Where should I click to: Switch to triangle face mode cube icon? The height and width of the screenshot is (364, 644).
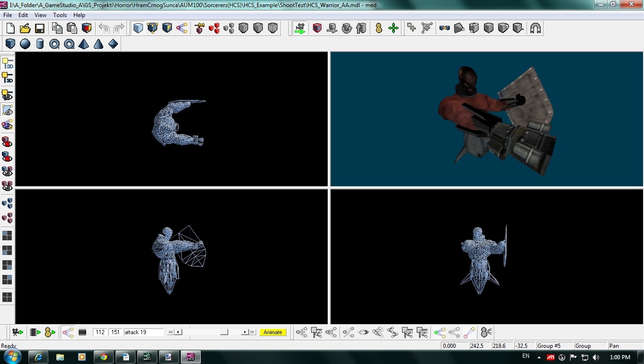(167, 28)
